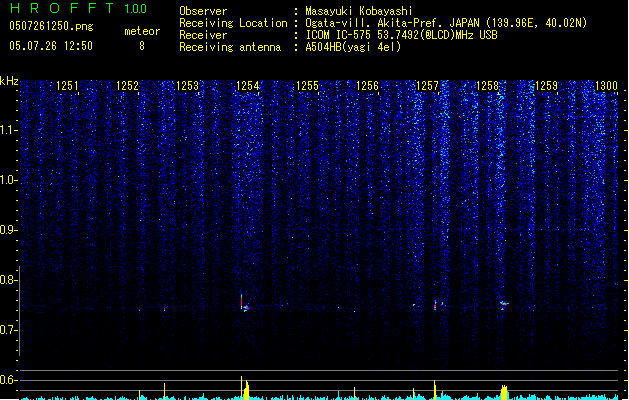This screenshot has width=629, height=400.
Task: Click the 0.9 kHz axis label
Action: (9, 230)
